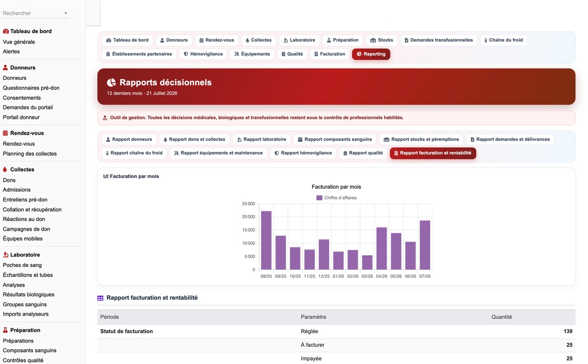Open Demandes transfusionnelles tab
This screenshot has width=588, height=364.
pyautogui.click(x=439, y=40)
